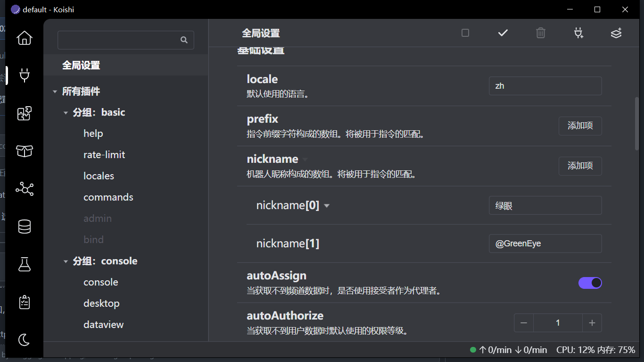This screenshot has width=644, height=362.
Task: Click the green status dot indicator
Action: coord(473,350)
